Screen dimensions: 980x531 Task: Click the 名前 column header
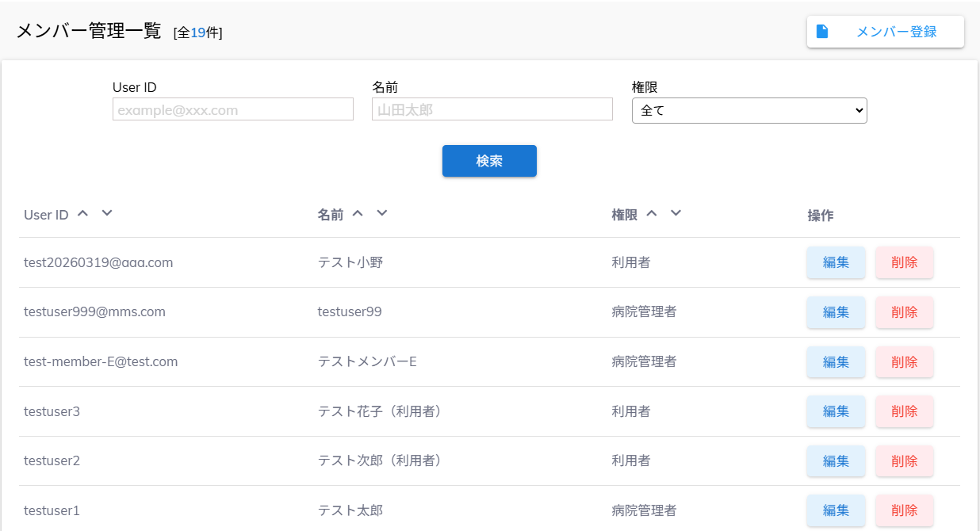tap(331, 215)
